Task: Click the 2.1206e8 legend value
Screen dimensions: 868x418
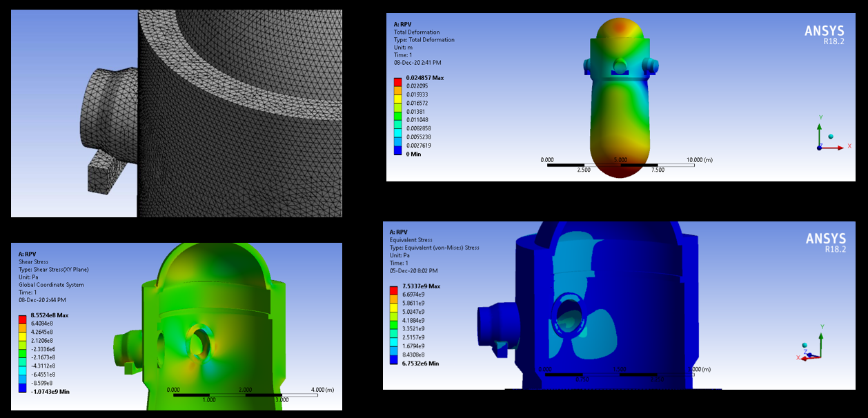Action: click(41, 341)
